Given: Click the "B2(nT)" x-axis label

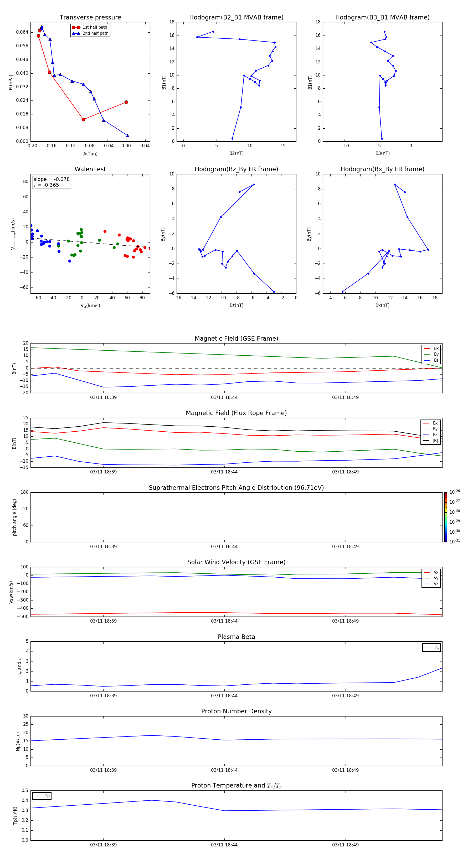Looking at the screenshot, I should tap(236, 153).
